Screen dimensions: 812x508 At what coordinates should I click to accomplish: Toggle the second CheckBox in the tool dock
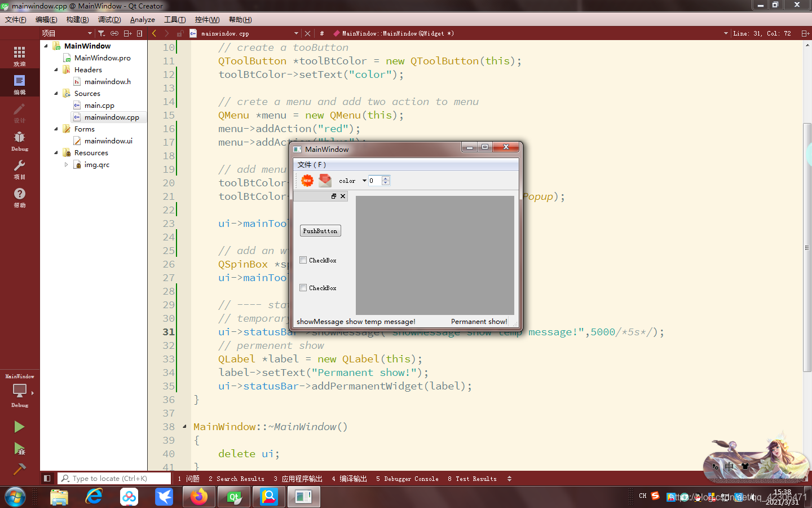click(x=303, y=288)
